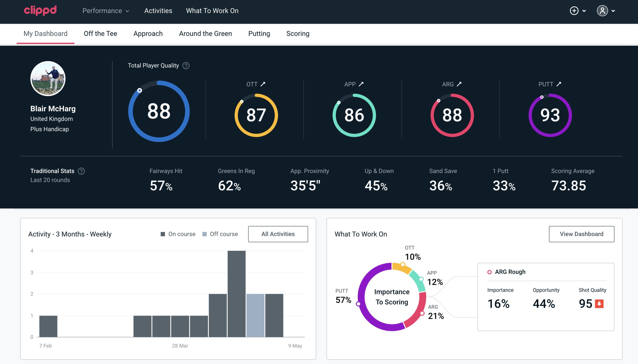Image resolution: width=638 pixels, height=364 pixels.
Task: Click View Dashboard button
Action: [x=581, y=234]
